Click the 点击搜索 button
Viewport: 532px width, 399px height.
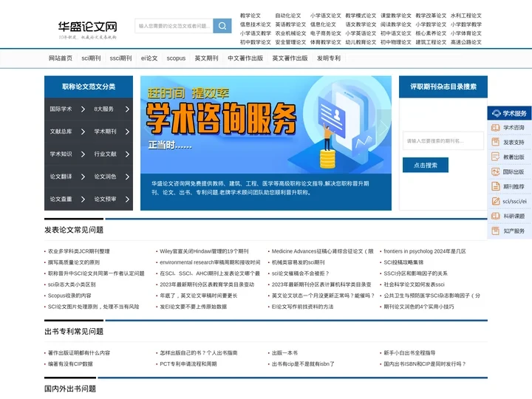[x=426, y=166]
